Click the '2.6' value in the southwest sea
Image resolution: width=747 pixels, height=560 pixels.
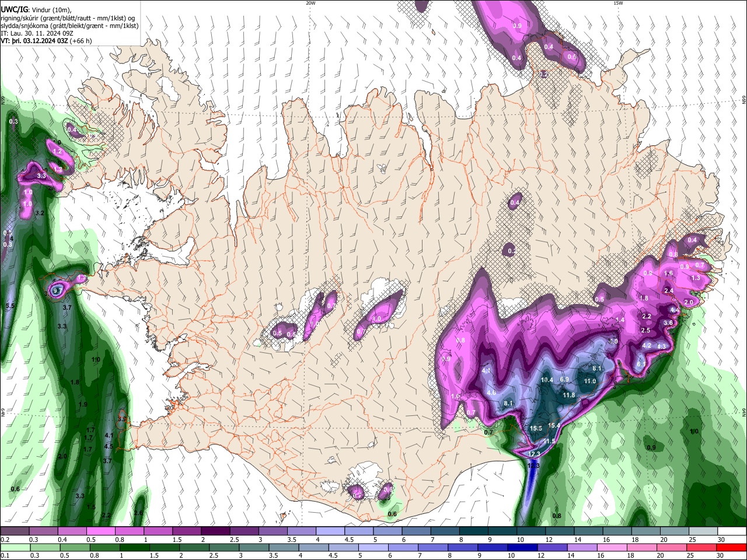click(138, 513)
